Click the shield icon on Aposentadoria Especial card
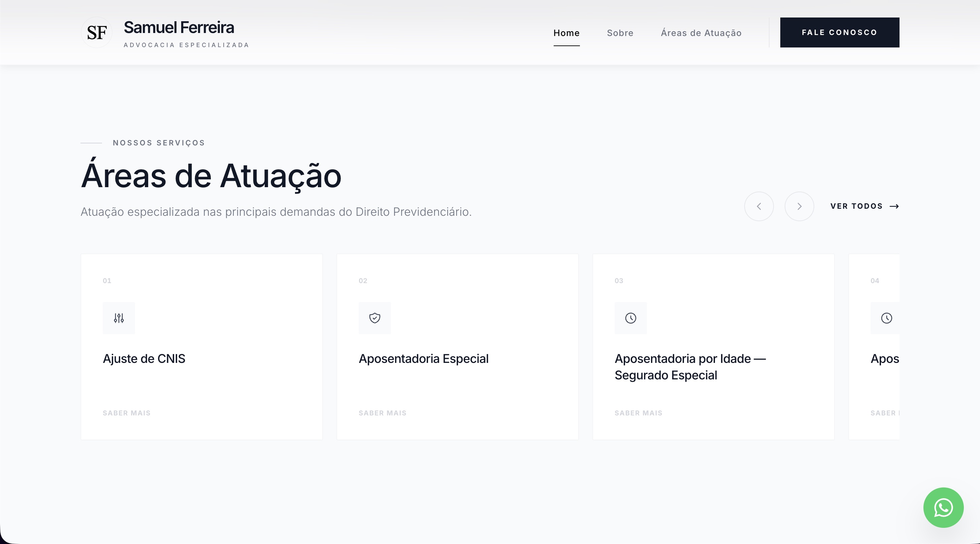Screen dimensions: 980x544 [374, 318]
